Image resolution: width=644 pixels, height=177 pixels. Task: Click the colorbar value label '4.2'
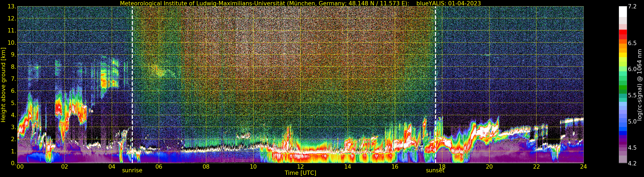[632, 163]
